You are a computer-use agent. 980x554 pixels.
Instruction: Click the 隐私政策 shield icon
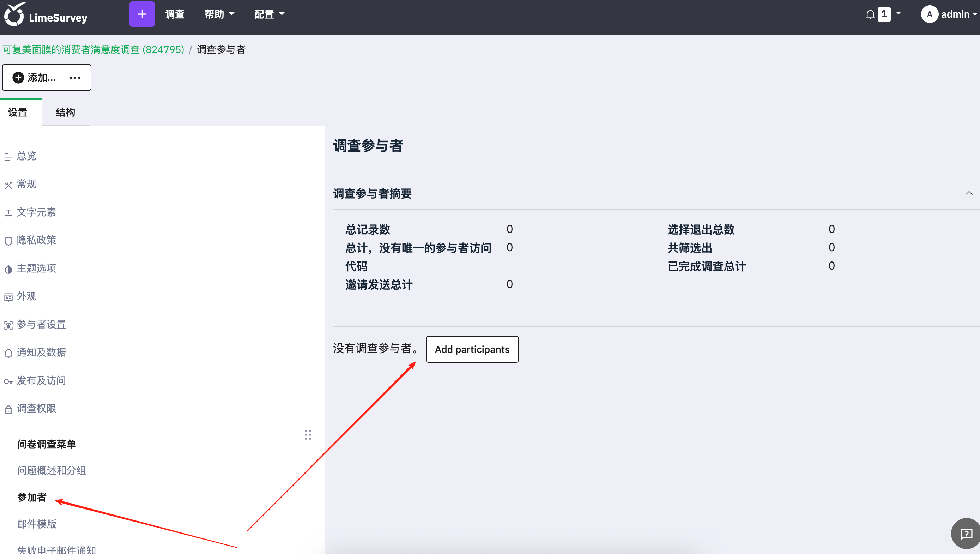tap(8, 241)
